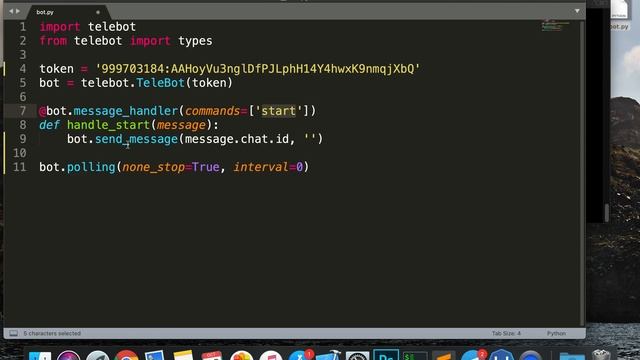Image resolution: width=640 pixels, height=360 pixels.
Task: Click 'def' keyword on line 8
Action: tap(49, 125)
